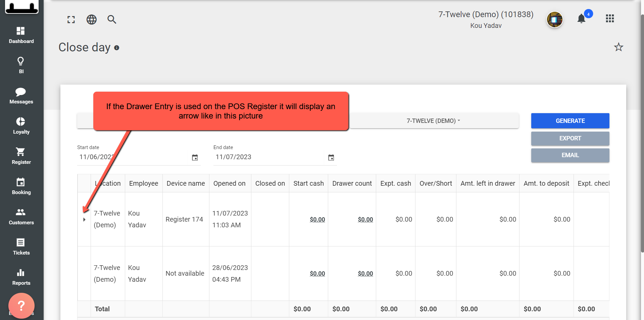644x320 pixels.
Task: Click the EMAIL button
Action: tap(570, 155)
